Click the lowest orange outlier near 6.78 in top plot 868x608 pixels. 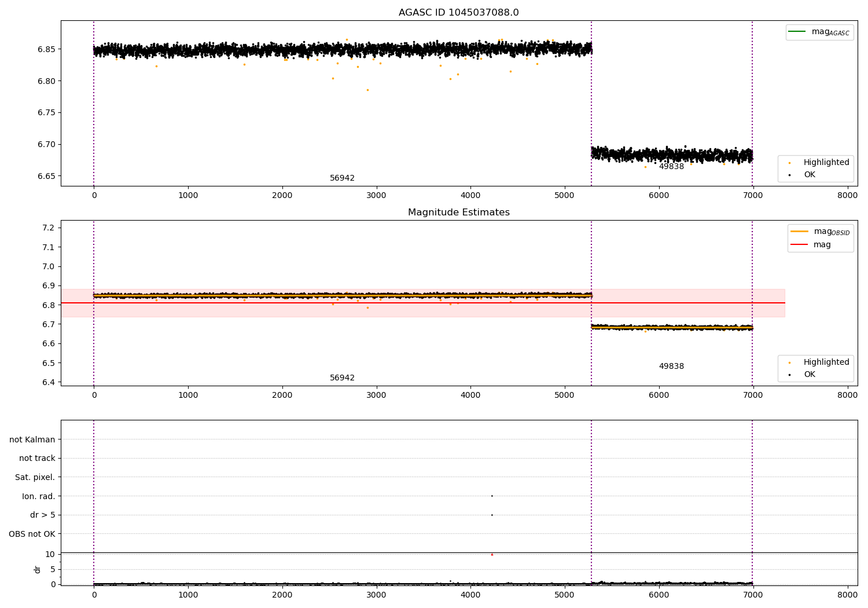(367, 90)
